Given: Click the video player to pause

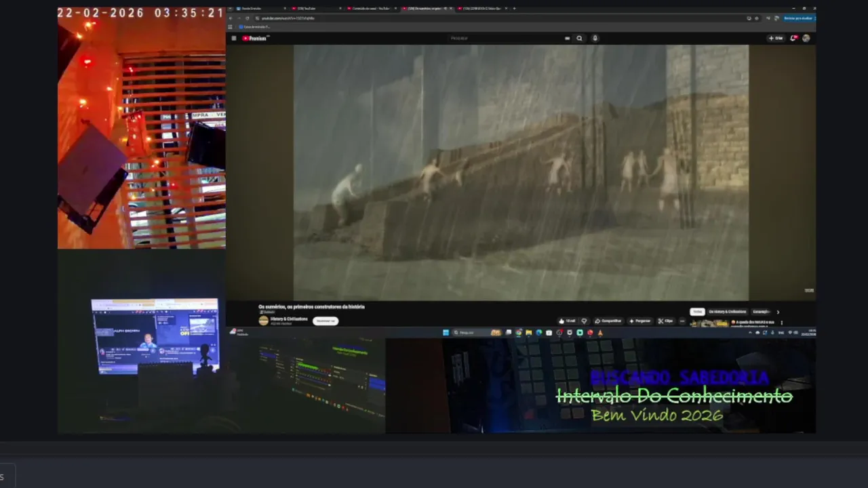Looking at the screenshot, I should [521, 172].
